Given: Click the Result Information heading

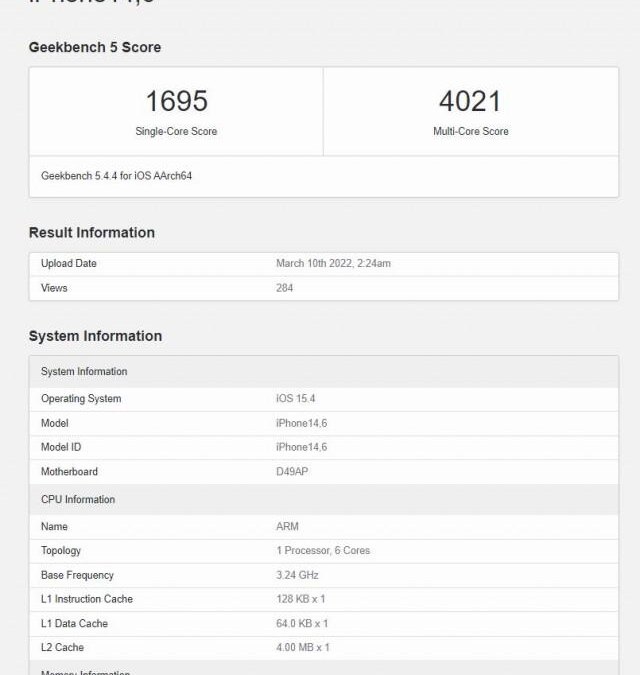Looking at the screenshot, I should tap(92, 232).
